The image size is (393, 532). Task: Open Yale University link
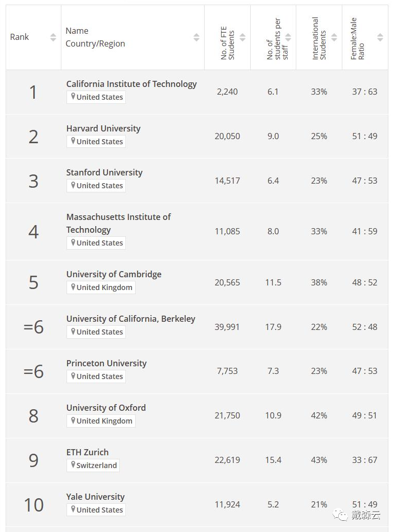pyautogui.click(x=95, y=497)
